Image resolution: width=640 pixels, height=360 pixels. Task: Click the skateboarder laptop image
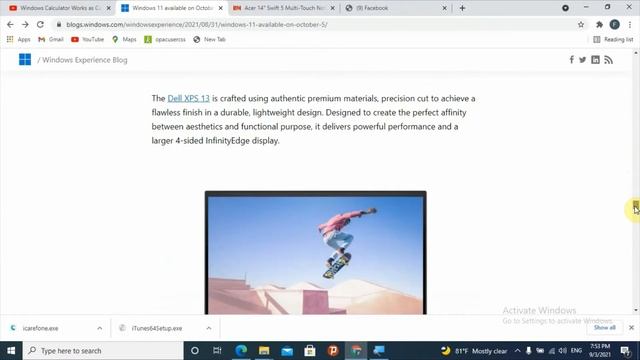click(316, 253)
